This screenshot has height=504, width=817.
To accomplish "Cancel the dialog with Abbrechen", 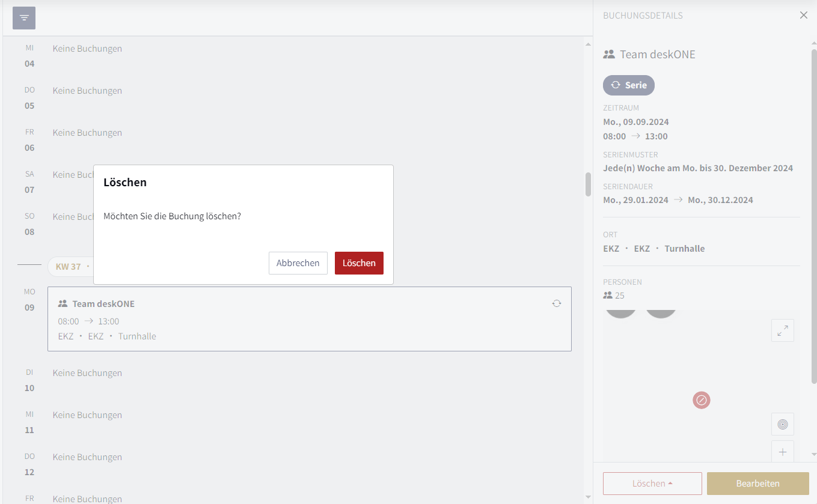I will coord(298,263).
